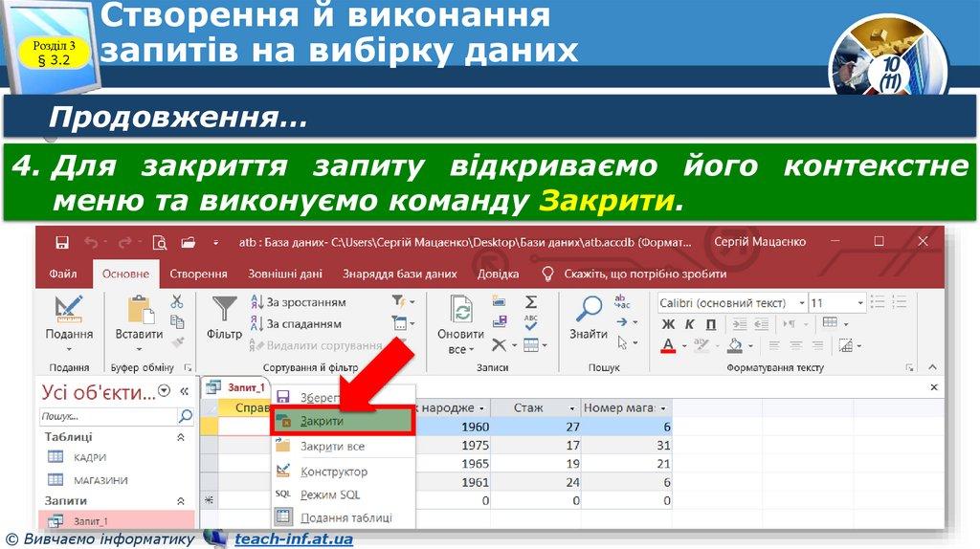Toggle bold formatting button Ж
This screenshot has width=980, height=549.
tap(669, 324)
